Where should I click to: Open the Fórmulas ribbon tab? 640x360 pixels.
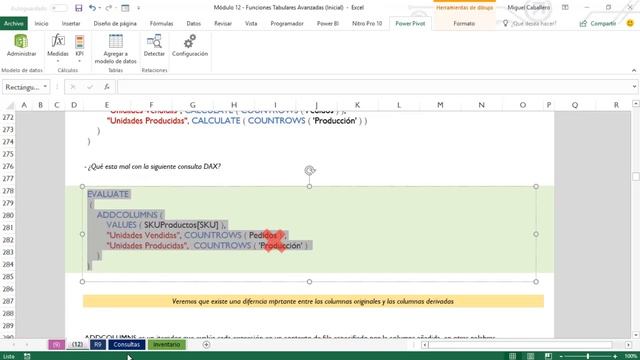point(161,23)
